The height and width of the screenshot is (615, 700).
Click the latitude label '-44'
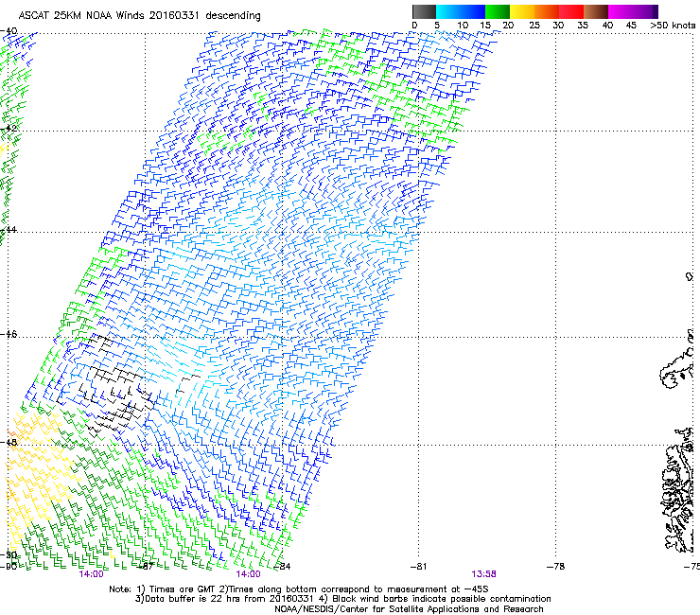tap(9, 230)
